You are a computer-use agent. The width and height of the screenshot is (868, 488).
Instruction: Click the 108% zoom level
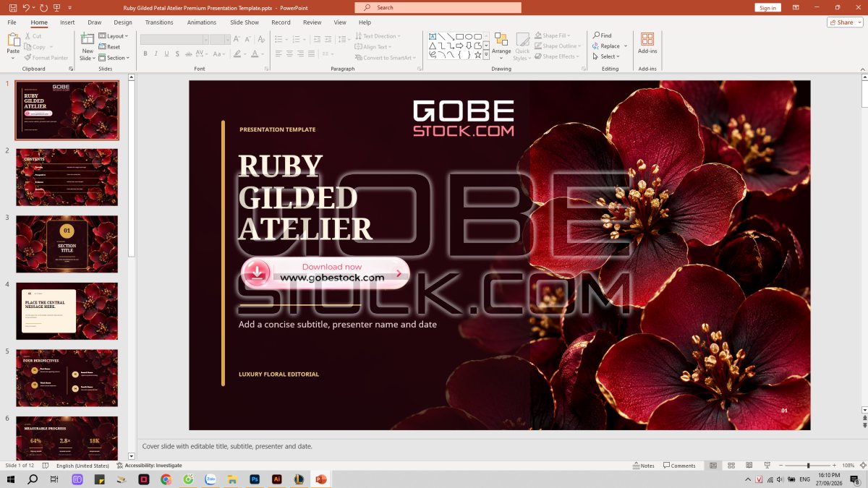point(848,466)
